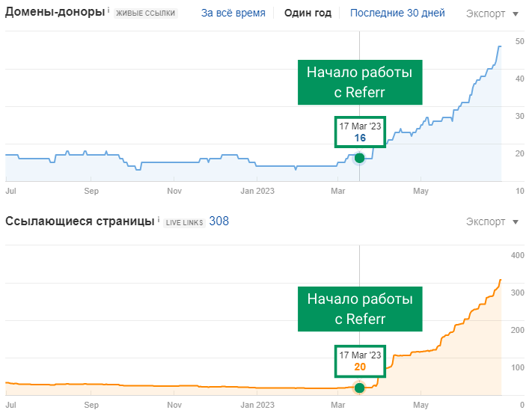Click the ЖИВЫЕ ССЫЛКИ badge
The height and width of the screenshot is (416, 532).
[x=146, y=13]
